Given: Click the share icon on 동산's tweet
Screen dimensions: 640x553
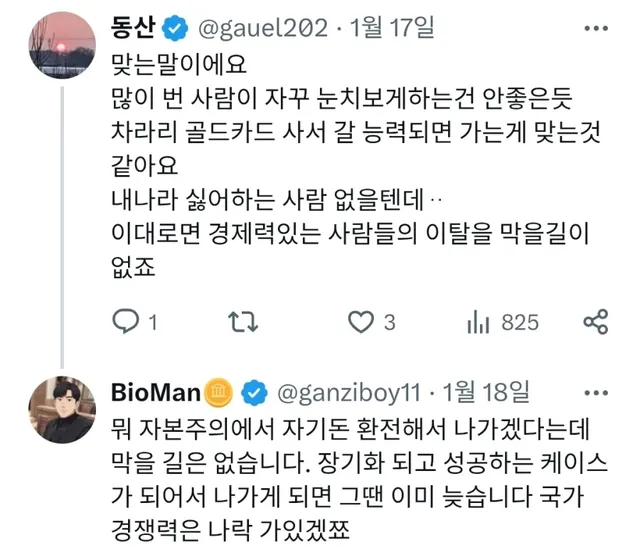Looking at the screenshot, I should (596, 322).
